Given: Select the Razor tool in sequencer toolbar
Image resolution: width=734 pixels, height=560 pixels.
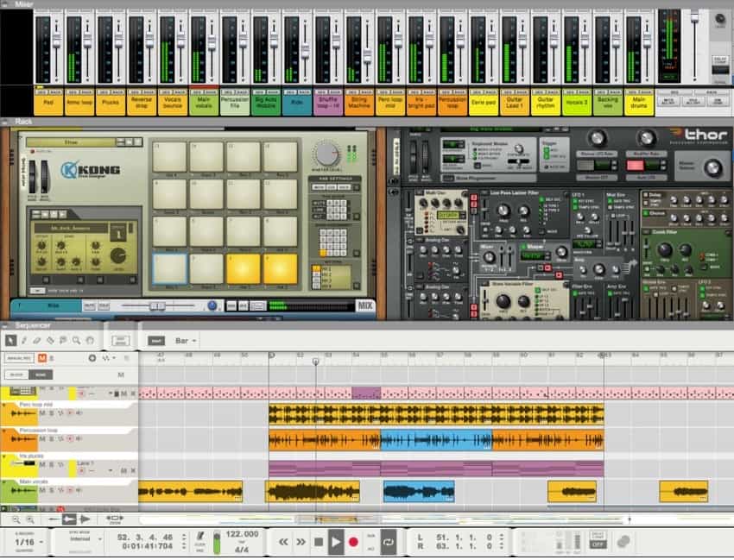Looking at the screenshot, I should point(50,341).
